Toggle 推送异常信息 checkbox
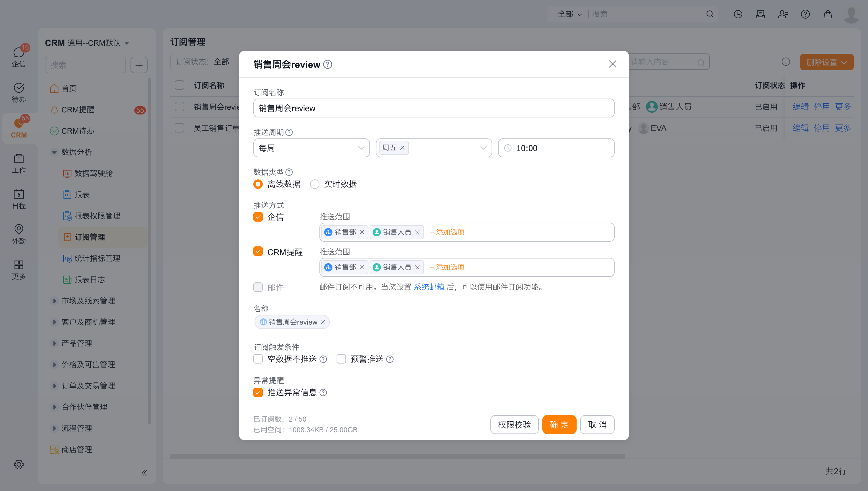 tap(258, 392)
